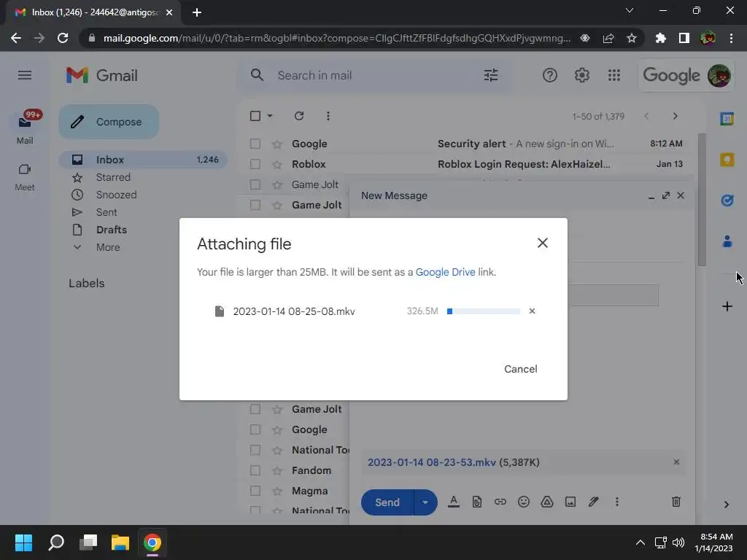This screenshot has height=560, width=747.
Task: Open Google Tasks in the side panel
Action: (x=727, y=201)
